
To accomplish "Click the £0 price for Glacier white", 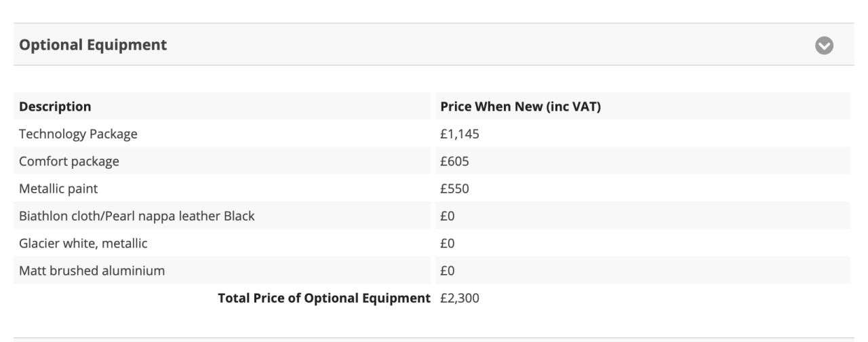I will pyautogui.click(x=448, y=244).
